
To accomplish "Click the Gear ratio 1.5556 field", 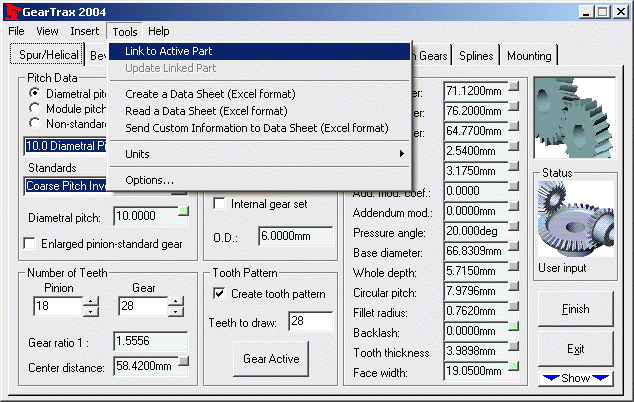I will coord(151,341).
